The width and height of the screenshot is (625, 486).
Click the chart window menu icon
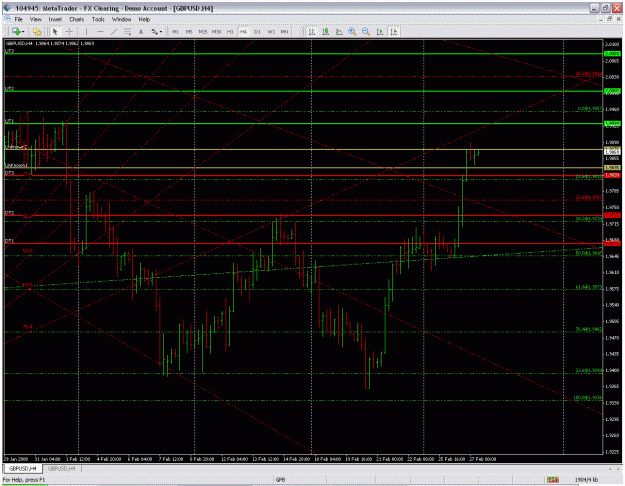point(8,19)
